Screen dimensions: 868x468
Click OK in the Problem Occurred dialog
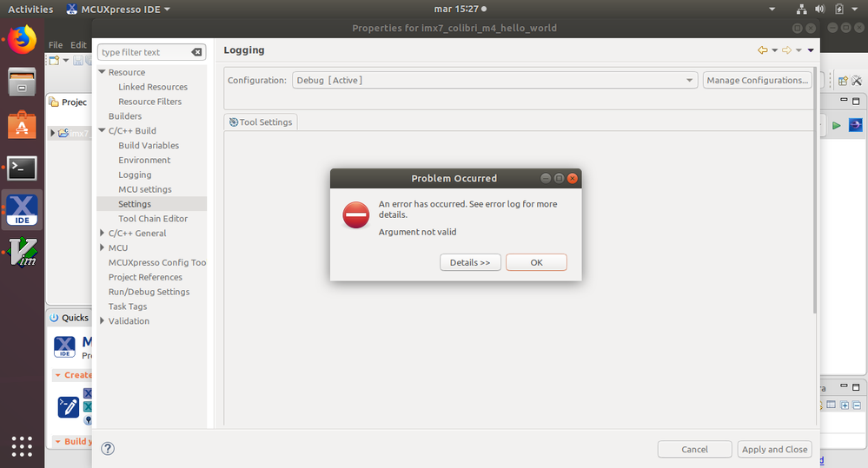pos(536,262)
